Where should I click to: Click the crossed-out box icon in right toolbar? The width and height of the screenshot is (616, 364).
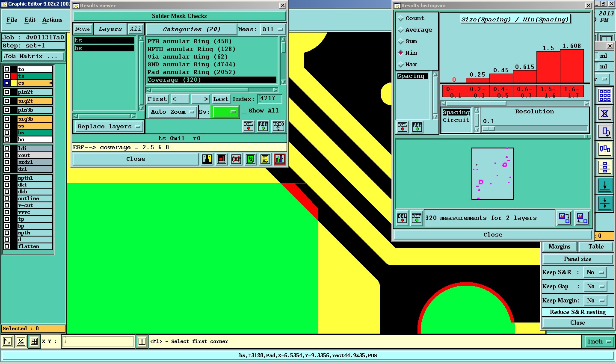[605, 114]
